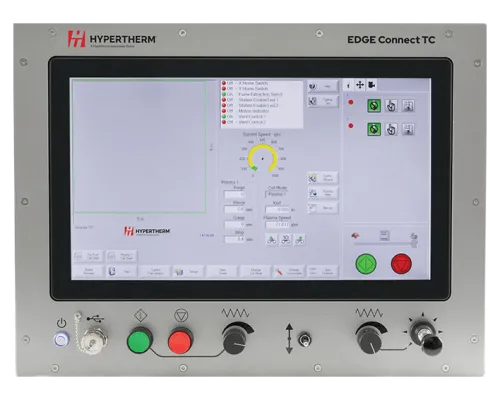Click the Zero Positions soft key
This screenshot has width=500, height=400.
323,272
